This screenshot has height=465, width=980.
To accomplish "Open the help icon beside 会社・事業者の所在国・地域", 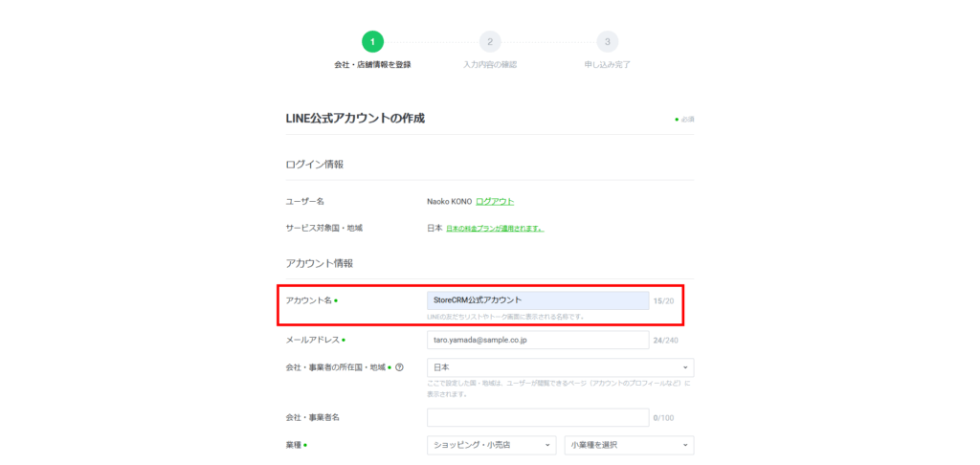I will point(399,367).
